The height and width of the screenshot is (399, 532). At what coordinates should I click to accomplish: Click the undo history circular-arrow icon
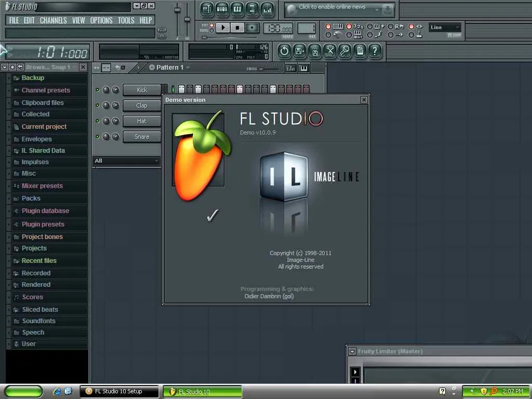point(284,51)
